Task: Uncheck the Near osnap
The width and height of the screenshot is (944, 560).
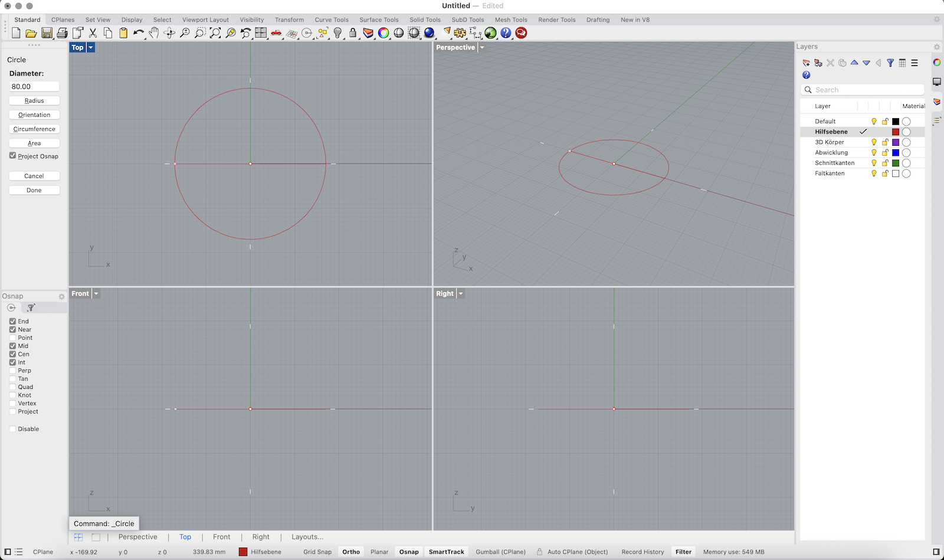Action: [12, 329]
